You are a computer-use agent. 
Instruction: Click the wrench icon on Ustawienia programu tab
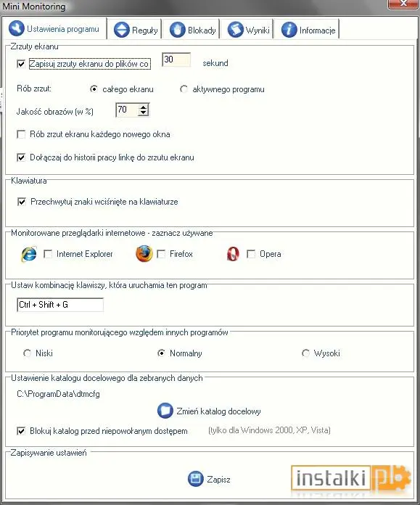coord(17,28)
